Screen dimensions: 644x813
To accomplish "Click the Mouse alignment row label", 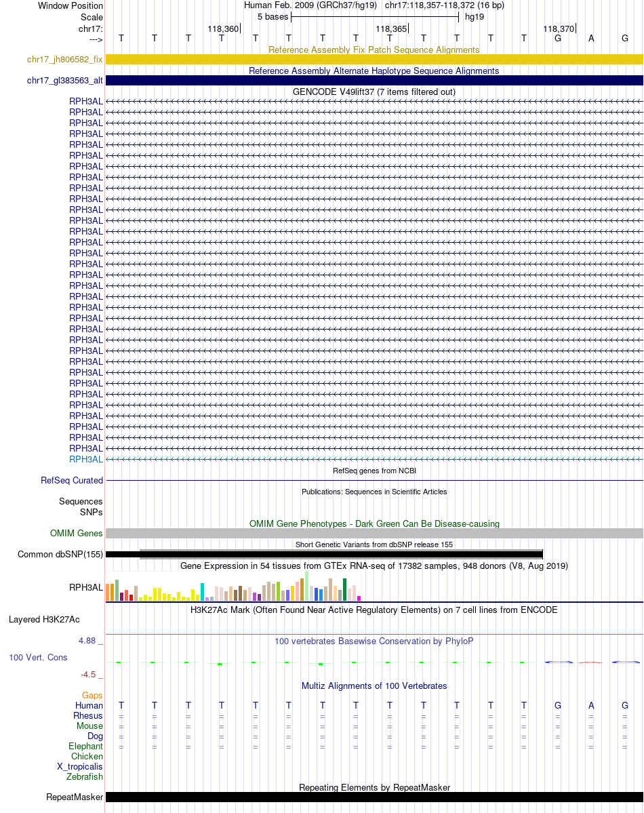I will pos(89,726).
